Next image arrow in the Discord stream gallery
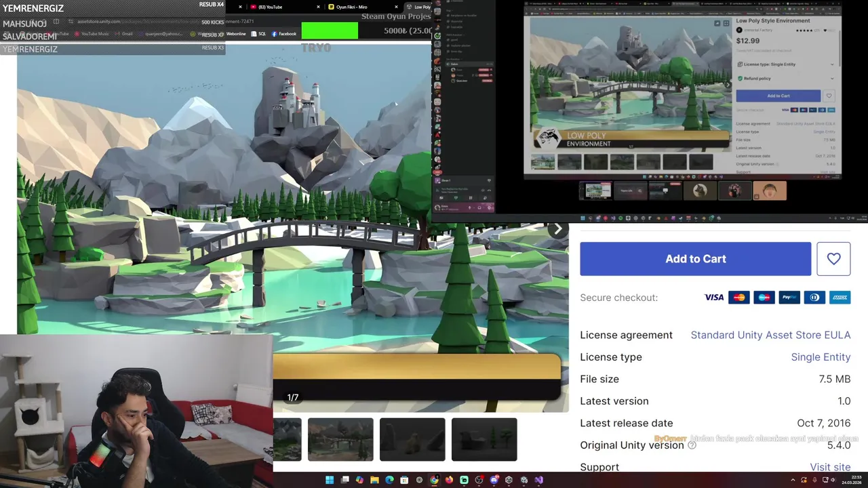The height and width of the screenshot is (488, 868). [728, 85]
